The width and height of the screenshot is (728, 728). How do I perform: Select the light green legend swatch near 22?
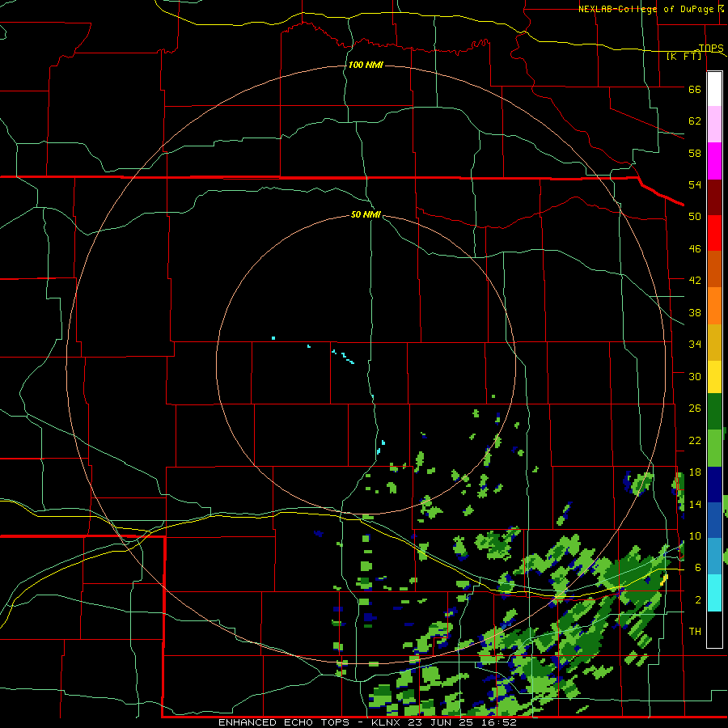pos(714,448)
